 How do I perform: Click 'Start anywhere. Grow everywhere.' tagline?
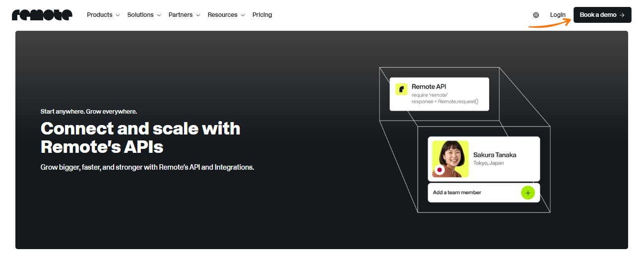pyautogui.click(x=89, y=112)
